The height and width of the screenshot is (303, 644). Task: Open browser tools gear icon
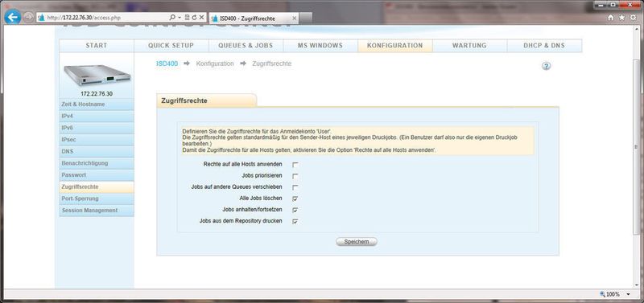pos(633,18)
